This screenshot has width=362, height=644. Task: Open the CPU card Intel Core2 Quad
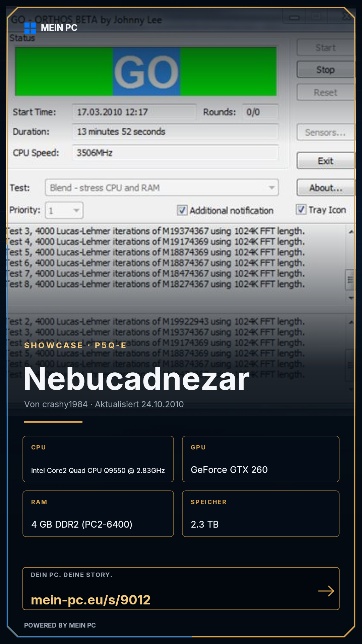(98, 459)
